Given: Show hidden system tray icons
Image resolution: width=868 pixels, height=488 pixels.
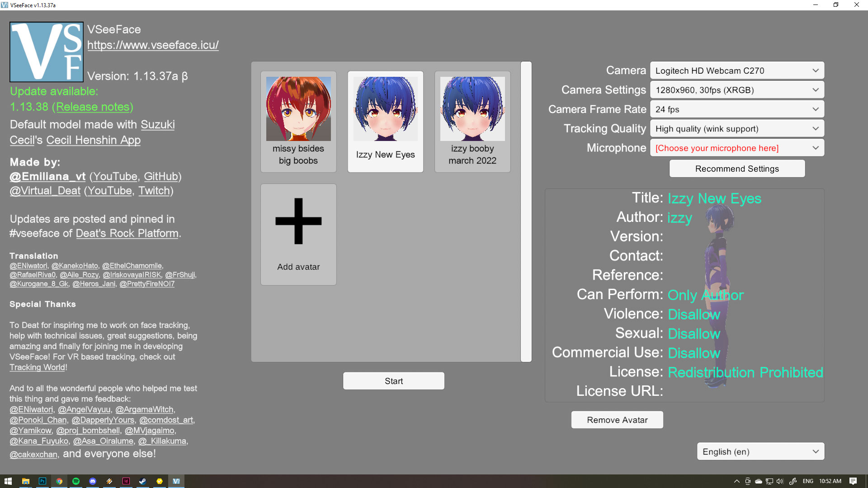Looking at the screenshot, I should [x=736, y=481].
